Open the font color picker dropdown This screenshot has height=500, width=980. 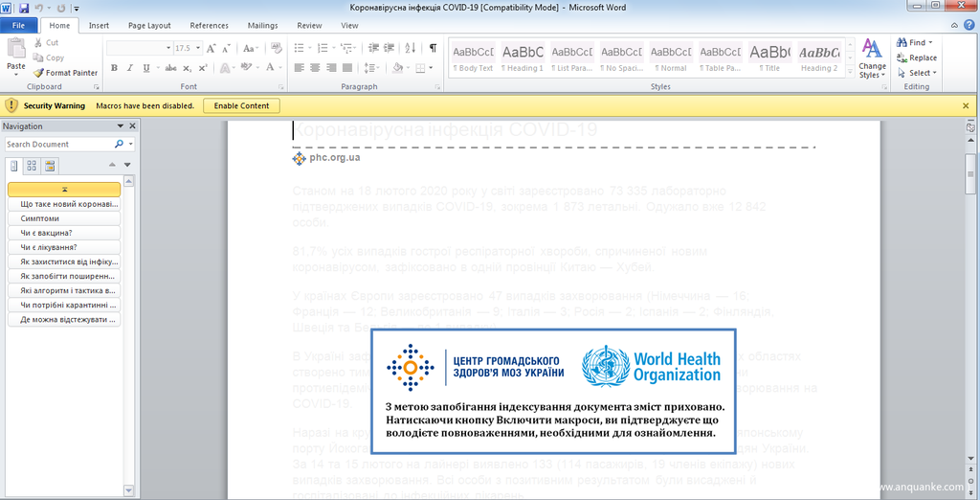coord(279,68)
